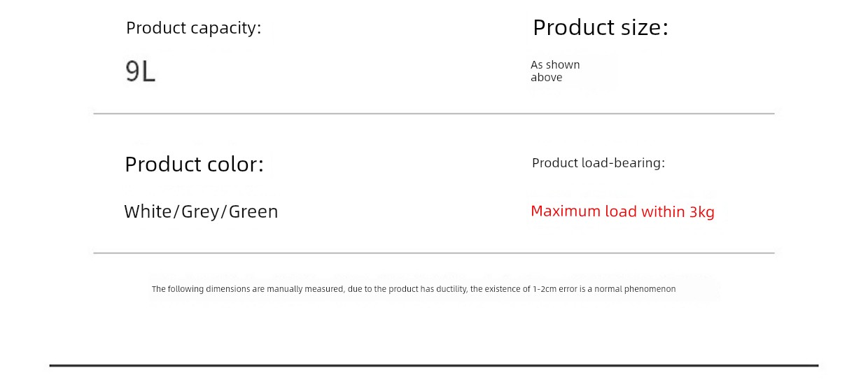Click the thin gray divider below color
The width and height of the screenshot is (868, 392).
pos(434,253)
